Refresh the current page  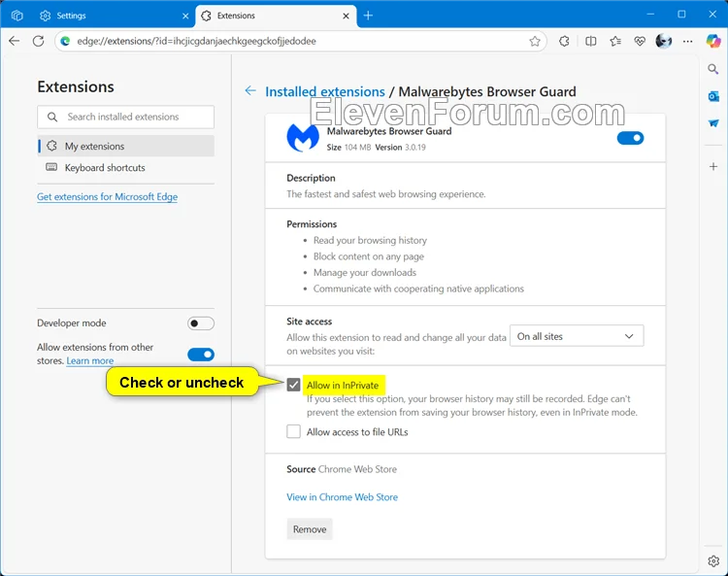[39, 41]
